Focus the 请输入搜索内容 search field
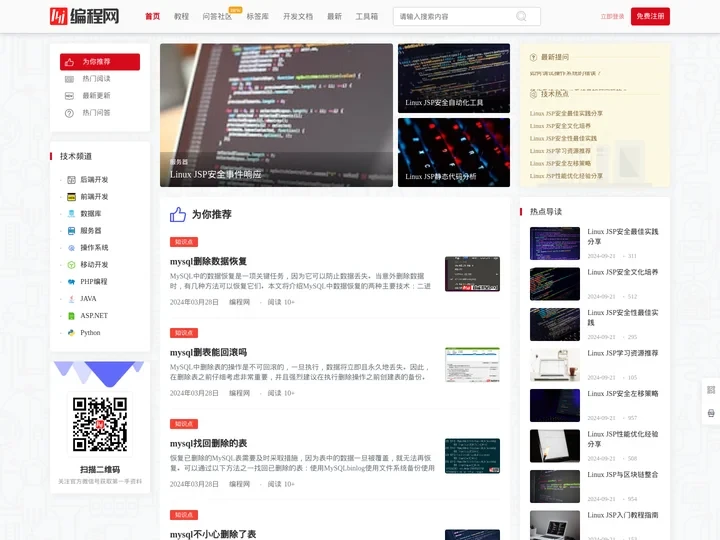The height and width of the screenshot is (540, 720). pos(467,17)
